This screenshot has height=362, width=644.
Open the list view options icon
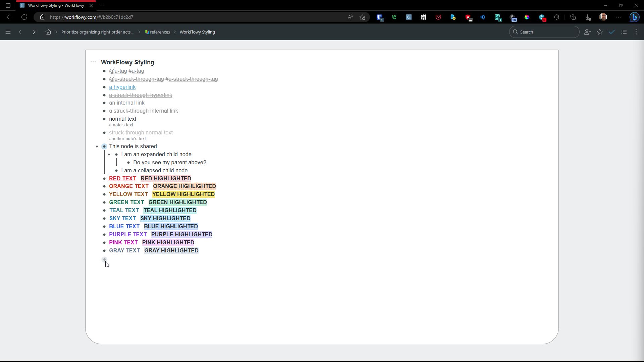624,32
